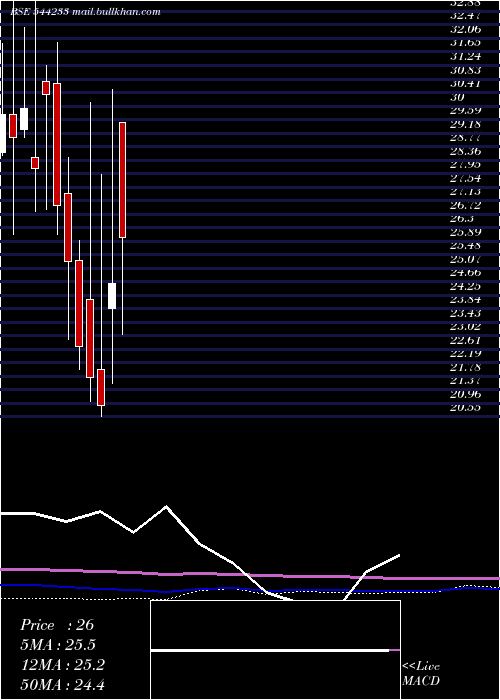Screen dimensions: 500x700
Task: Click the 21.78 price axis label
Action: point(466,367)
